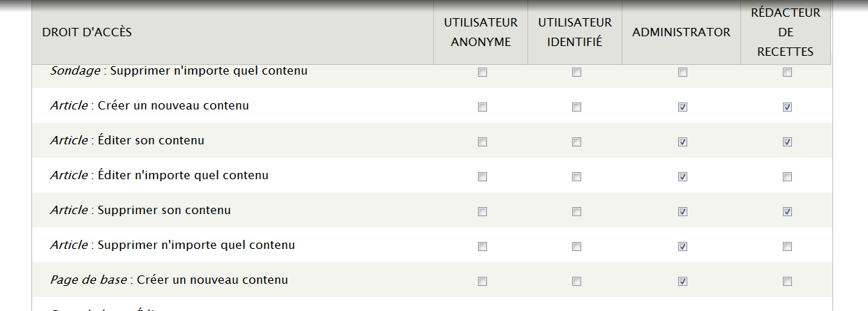Check Utilisateur identifié for 'Article: Éditer n'importe quel contenu'

[576, 177]
